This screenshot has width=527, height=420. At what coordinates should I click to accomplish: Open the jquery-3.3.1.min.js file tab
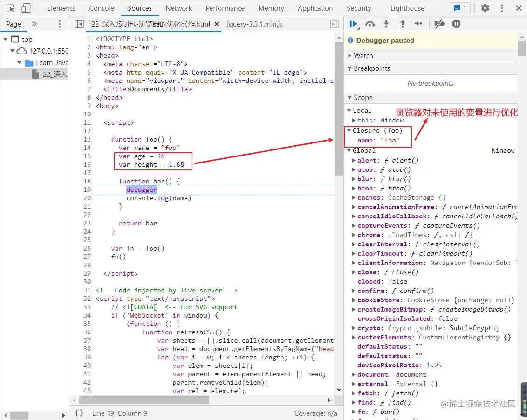point(254,24)
